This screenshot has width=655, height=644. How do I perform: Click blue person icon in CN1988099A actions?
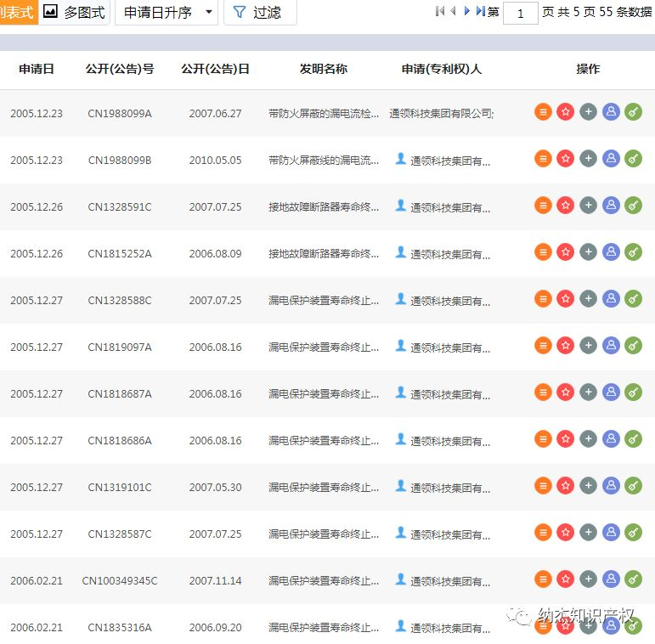click(611, 112)
